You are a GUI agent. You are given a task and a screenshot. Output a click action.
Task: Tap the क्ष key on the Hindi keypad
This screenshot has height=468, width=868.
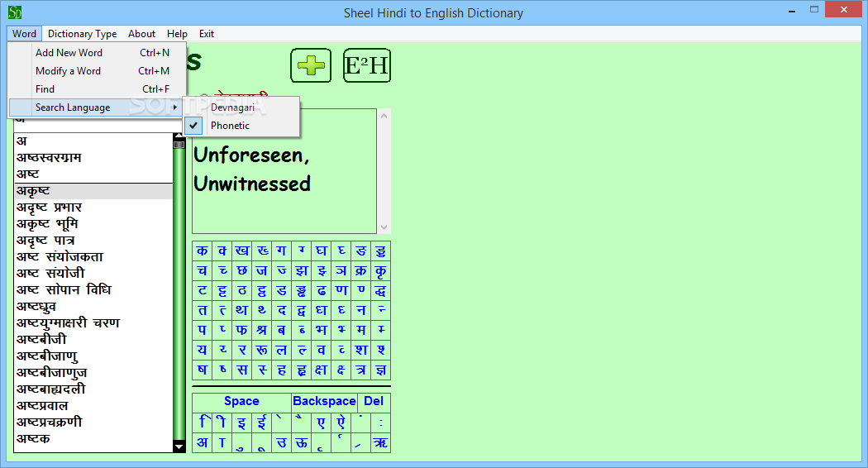322,370
